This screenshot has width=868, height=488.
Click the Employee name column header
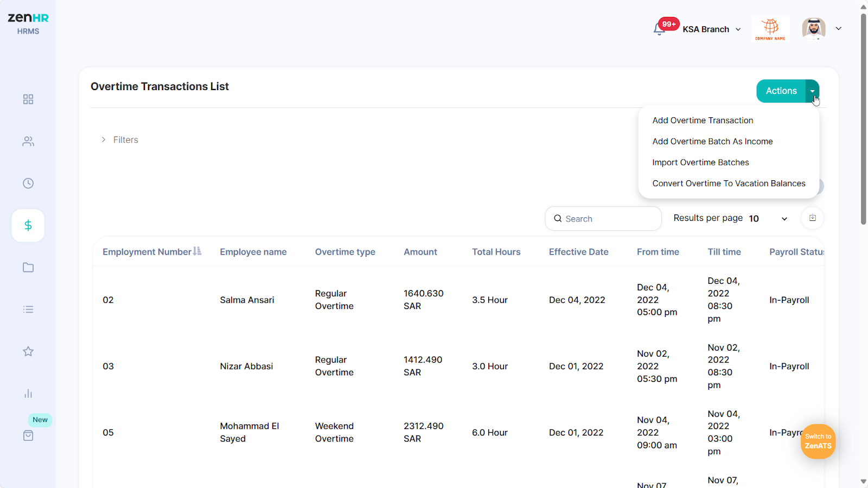(x=253, y=252)
